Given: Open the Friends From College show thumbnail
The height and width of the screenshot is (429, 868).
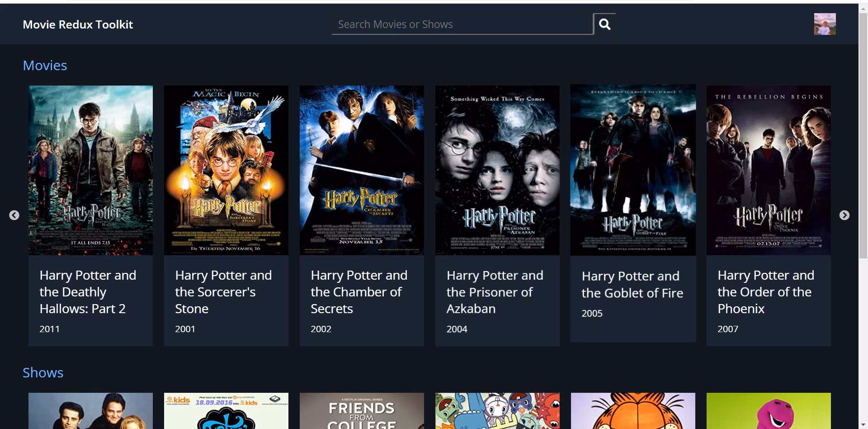Looking at the screenshot, I should coord(362,411).
